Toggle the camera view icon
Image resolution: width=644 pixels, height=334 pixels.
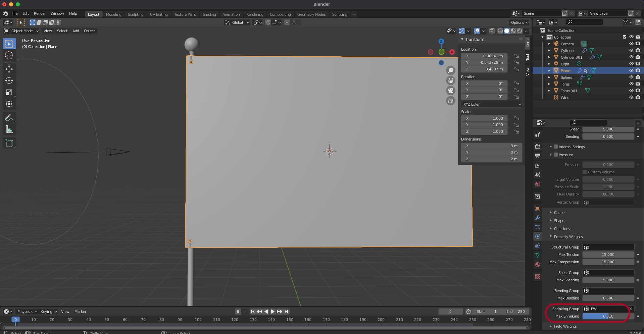[451, 91]
